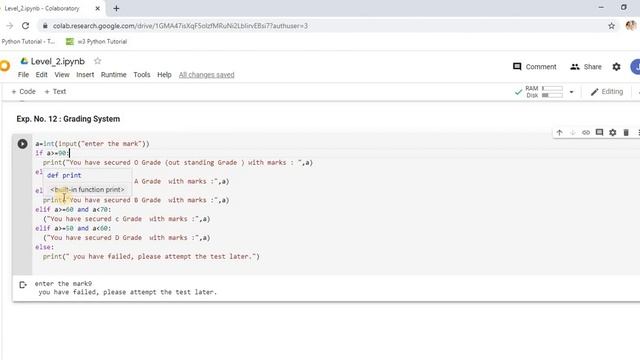Open the Editing mode menu

click(607, 92)
